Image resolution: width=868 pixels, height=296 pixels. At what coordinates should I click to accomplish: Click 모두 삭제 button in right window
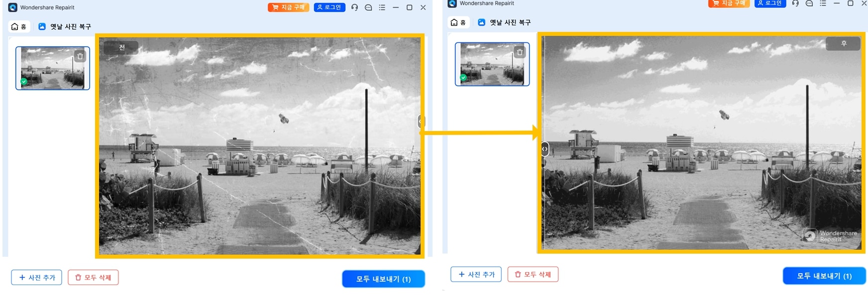pyautogui.click(x=533, y=275)
